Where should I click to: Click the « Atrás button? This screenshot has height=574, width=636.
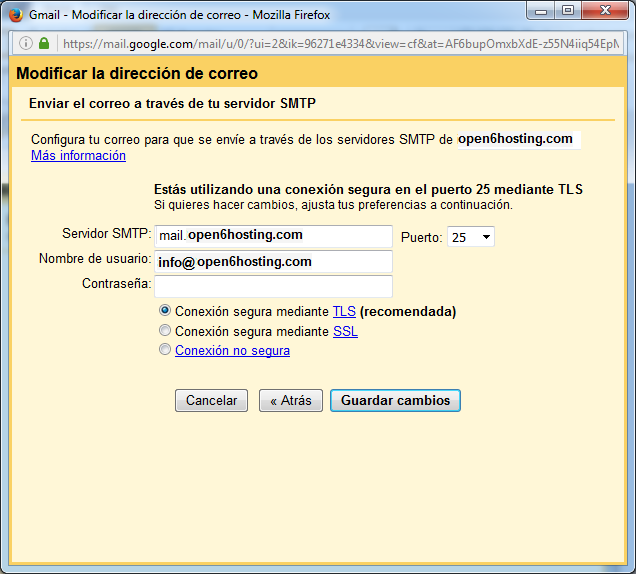(x=291, y=400)
